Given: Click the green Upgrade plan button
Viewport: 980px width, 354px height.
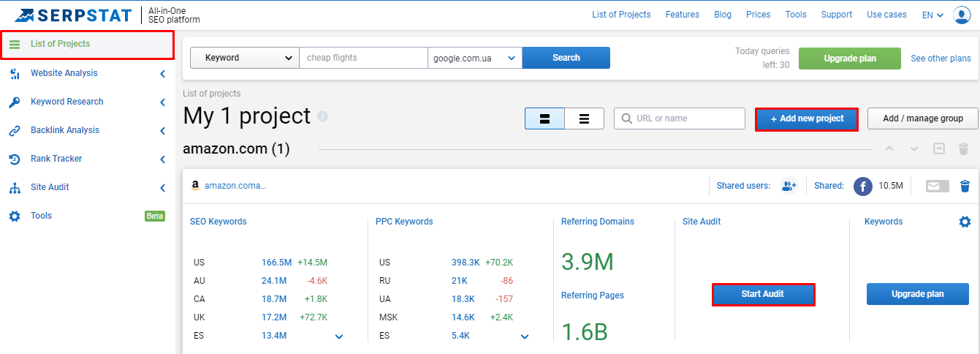Looking at the screenshot, I should [x=850, y=59].
